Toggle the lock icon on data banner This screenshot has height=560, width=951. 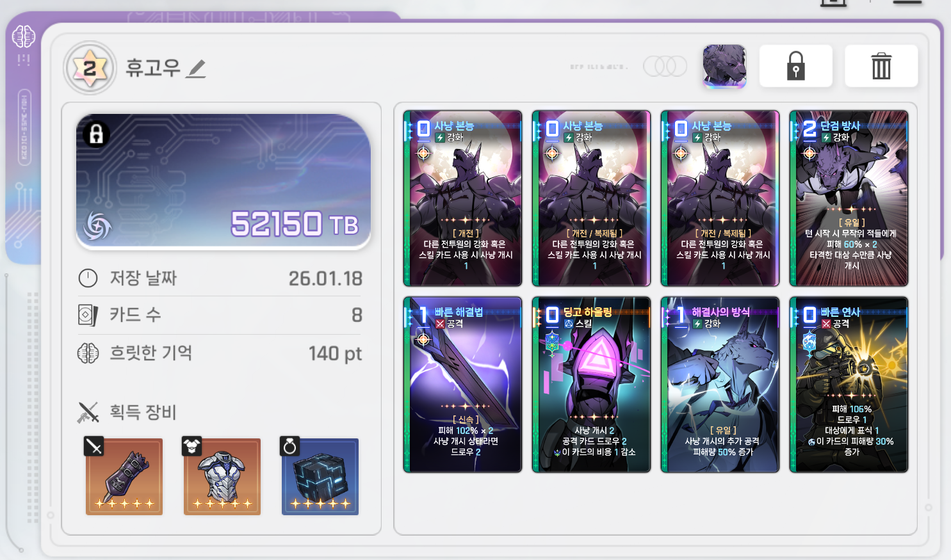[96, 134]
